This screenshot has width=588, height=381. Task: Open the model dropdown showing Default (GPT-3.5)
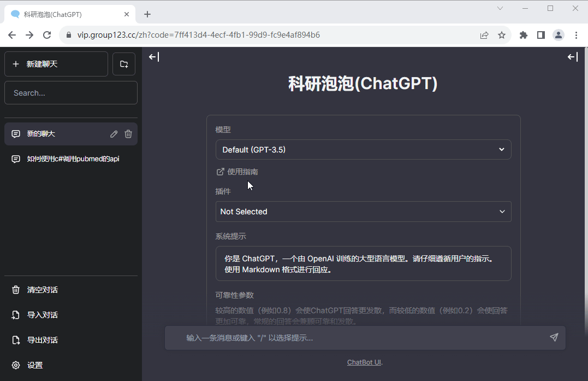(x=364, y=149)
